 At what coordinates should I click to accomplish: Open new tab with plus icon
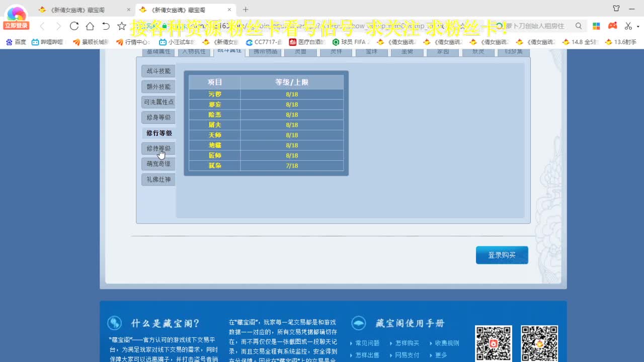click(x=246, y=10)
